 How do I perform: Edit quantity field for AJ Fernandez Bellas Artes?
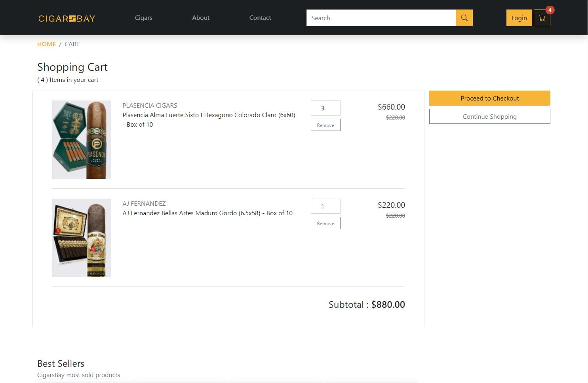[x=325, y=206]
